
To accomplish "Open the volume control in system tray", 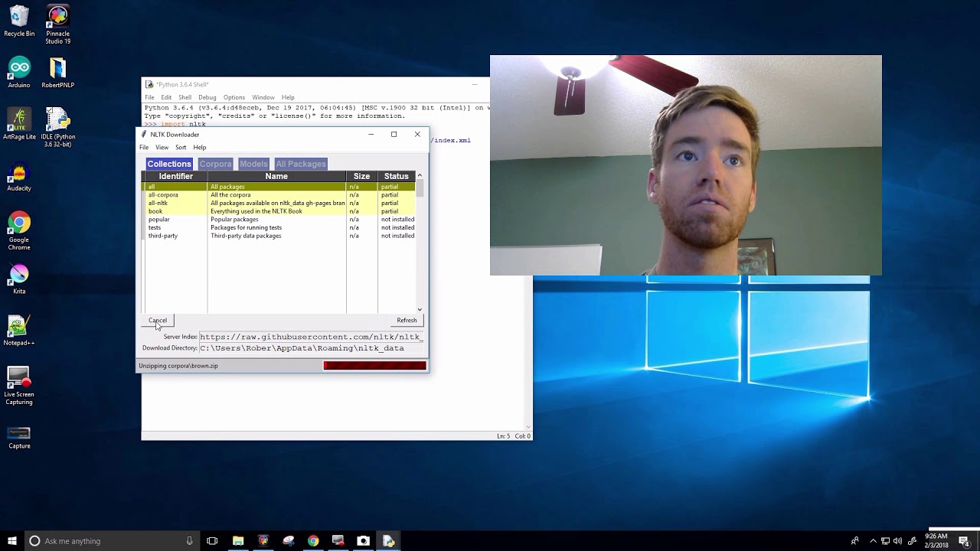I will (x=897, y=541).
